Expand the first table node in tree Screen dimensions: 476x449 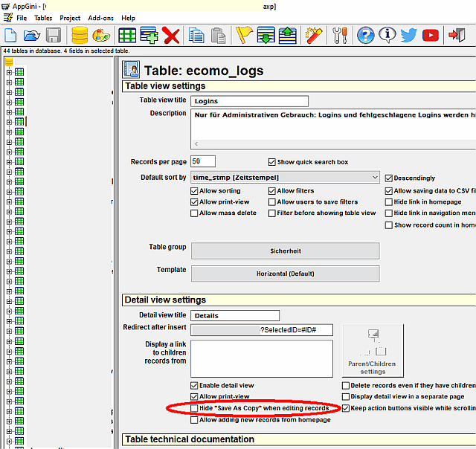(9, 73)
